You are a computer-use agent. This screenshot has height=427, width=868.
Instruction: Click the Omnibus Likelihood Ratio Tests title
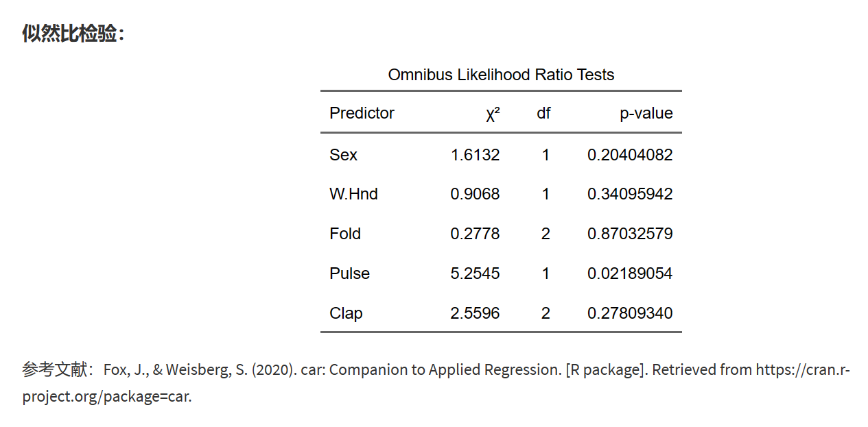501,75
